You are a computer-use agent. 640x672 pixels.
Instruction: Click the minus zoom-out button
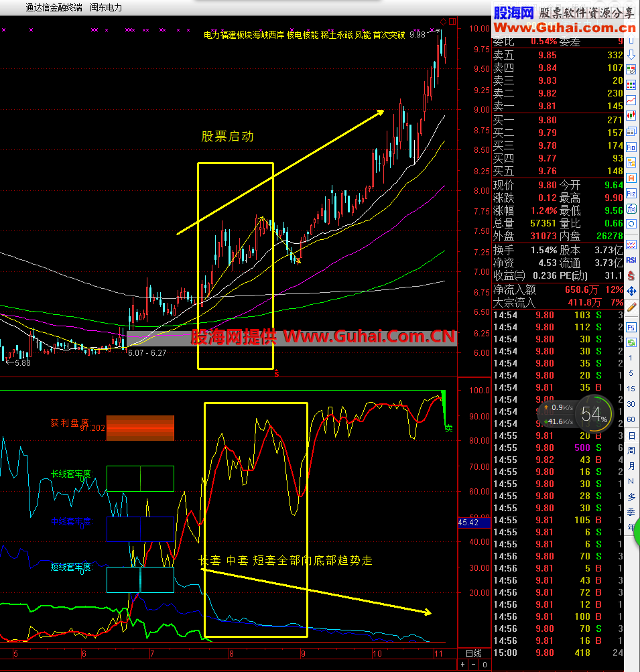coord(473,665)
